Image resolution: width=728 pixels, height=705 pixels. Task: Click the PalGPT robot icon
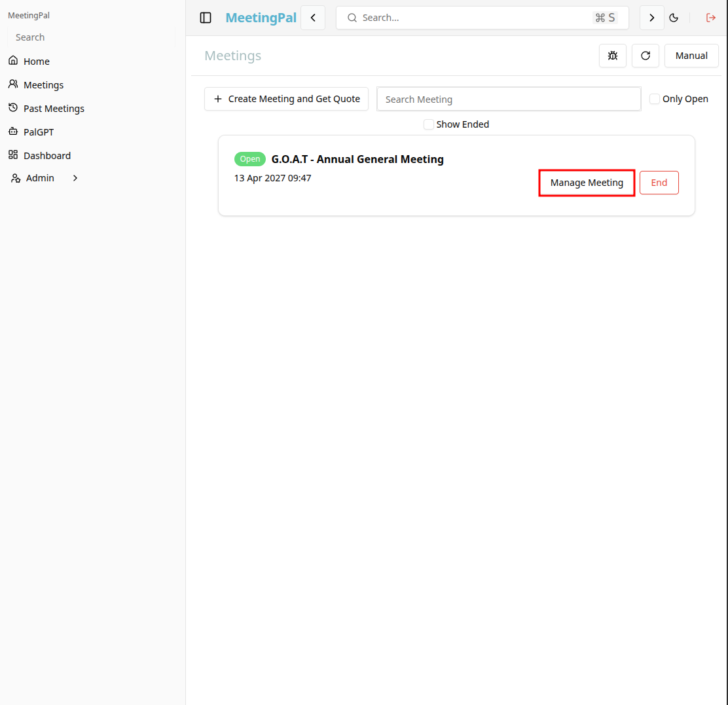click(13, 132)
